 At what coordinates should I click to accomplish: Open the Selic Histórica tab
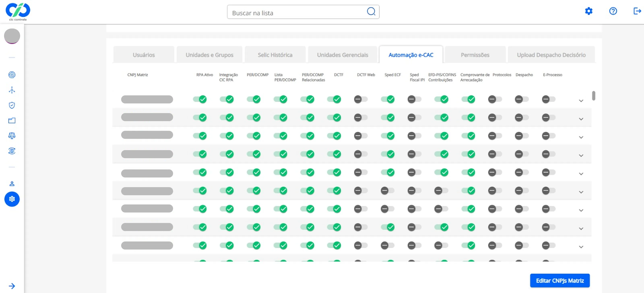(275, 55)
